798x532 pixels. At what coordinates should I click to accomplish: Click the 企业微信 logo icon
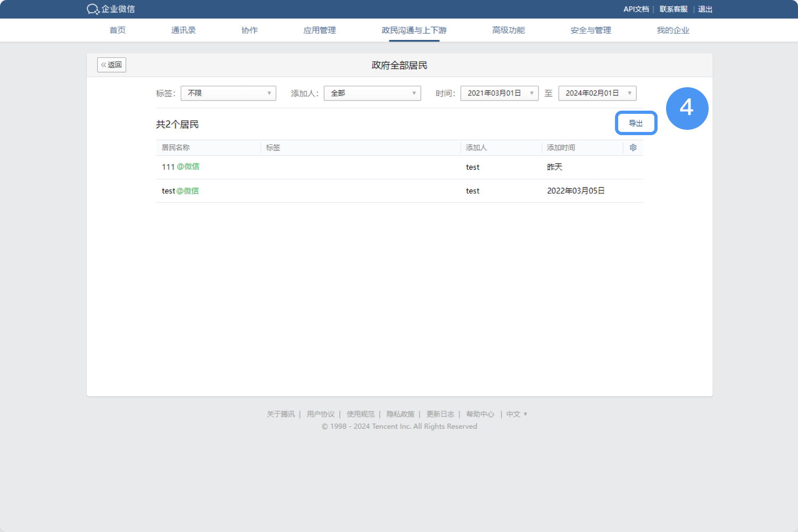93,9
